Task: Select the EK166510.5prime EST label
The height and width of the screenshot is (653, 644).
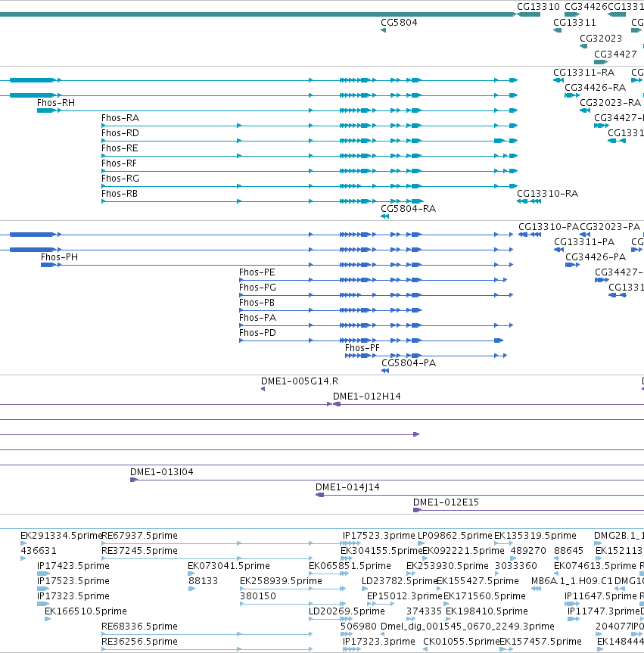Action: [x=86, y=611]
